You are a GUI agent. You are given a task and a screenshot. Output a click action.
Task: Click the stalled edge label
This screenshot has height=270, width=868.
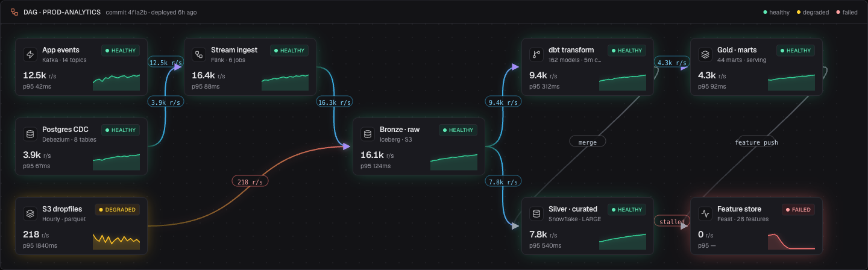672,221
